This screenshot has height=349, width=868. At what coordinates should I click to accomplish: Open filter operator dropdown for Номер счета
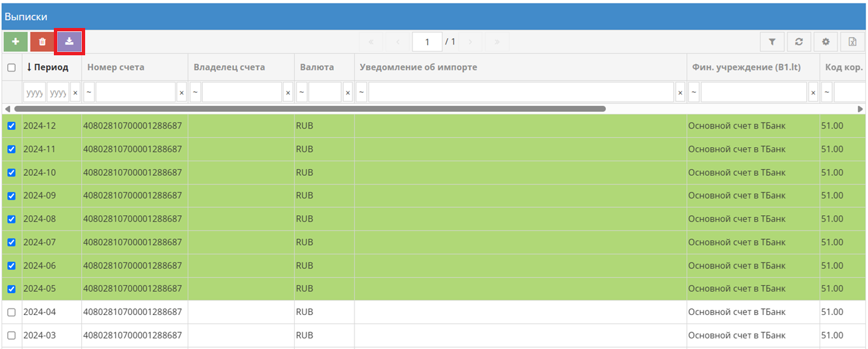(88, 93)
